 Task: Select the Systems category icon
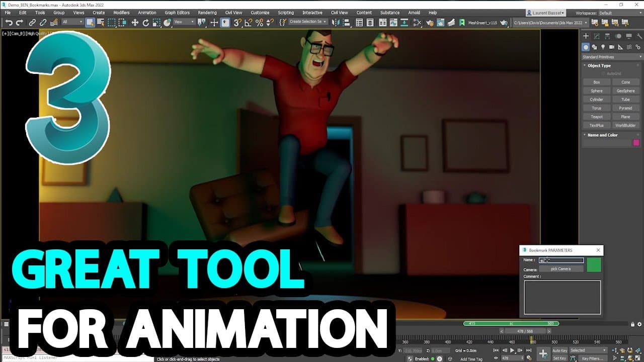coord(637,47)
